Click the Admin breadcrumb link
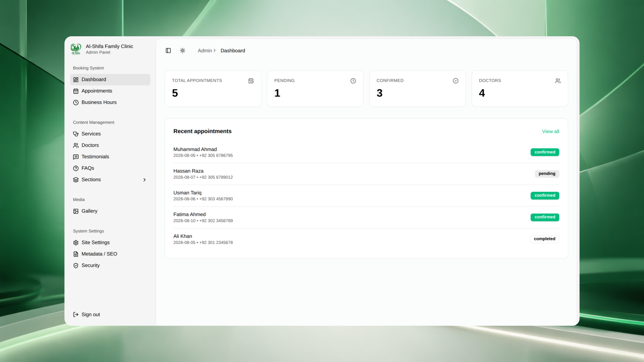 205,51
